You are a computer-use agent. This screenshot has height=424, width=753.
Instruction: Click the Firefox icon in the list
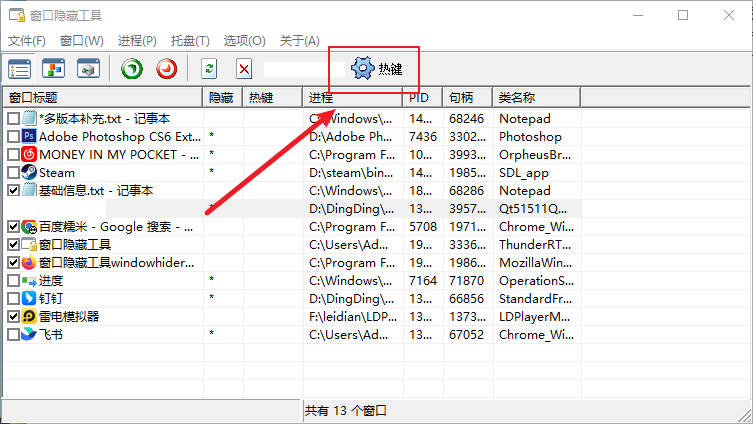coord(29,262)
